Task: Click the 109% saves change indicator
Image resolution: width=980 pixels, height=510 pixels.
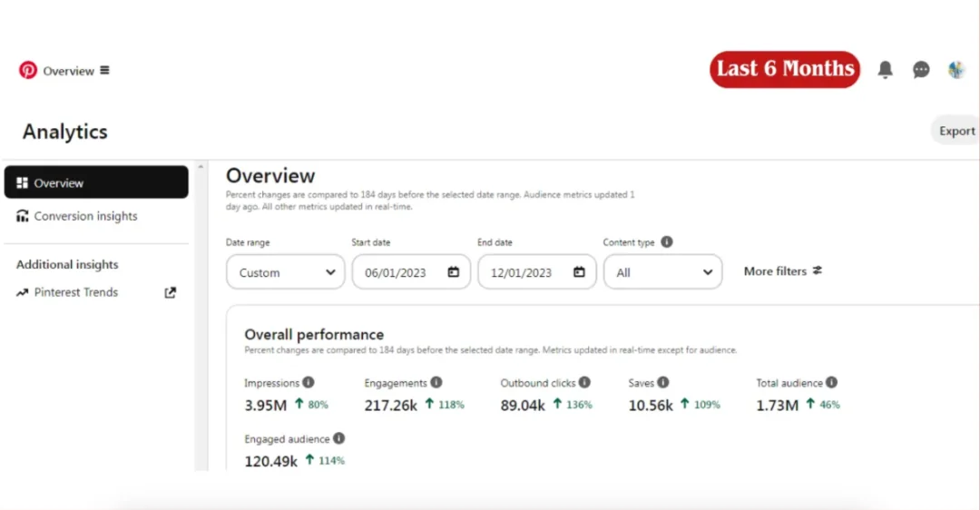Action: 700,405
